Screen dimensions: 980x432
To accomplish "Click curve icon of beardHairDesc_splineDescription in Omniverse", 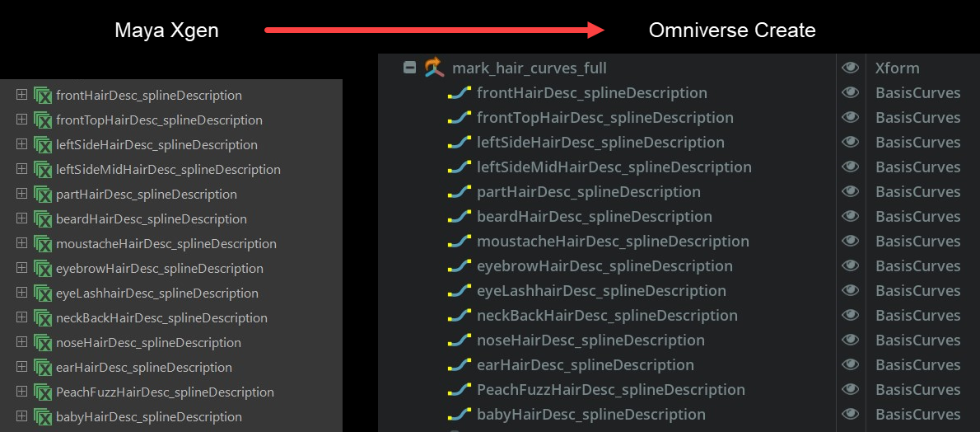I will [459, 217].
